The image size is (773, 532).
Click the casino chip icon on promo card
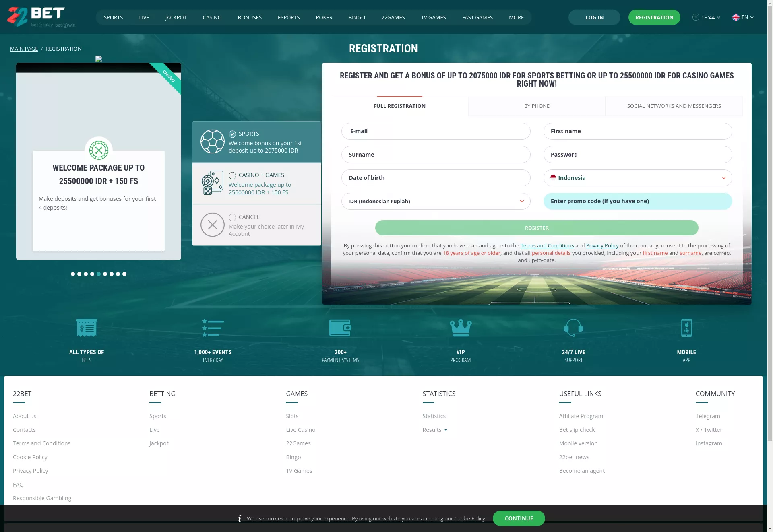click(99, 151)
